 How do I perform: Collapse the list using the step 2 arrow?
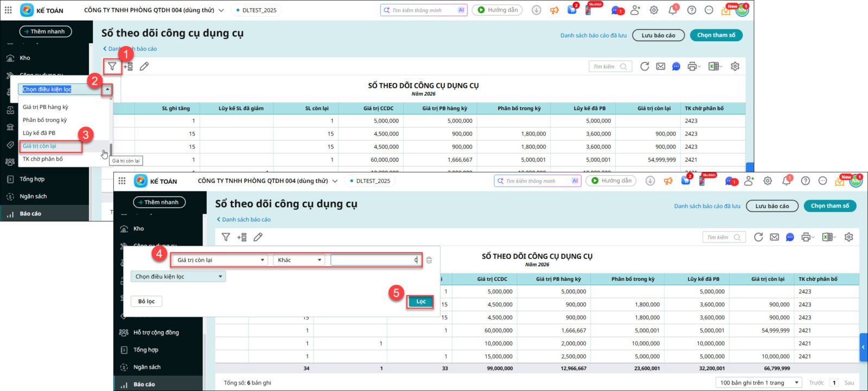107,89
